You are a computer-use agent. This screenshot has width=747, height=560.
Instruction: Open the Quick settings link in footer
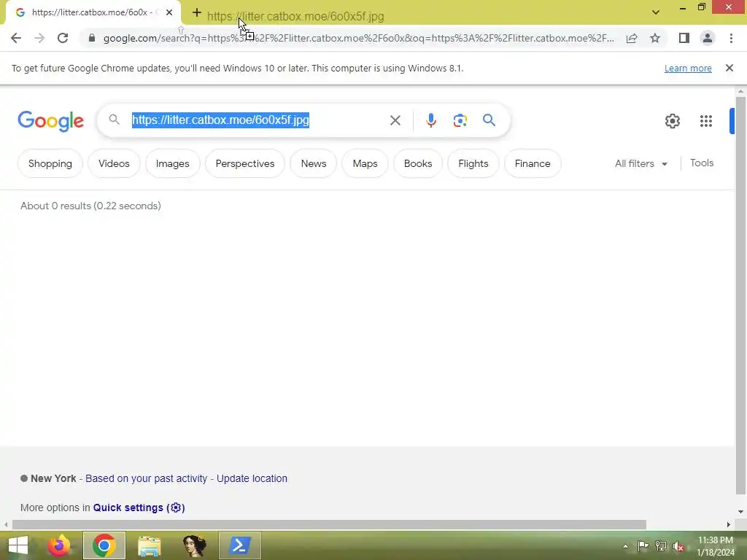139,507
